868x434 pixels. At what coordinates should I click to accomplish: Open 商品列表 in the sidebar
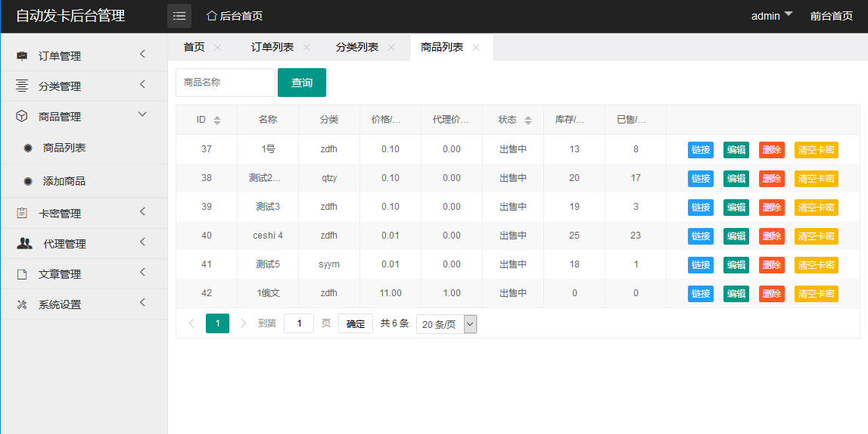pyautogui.click(x=64, y=148)
